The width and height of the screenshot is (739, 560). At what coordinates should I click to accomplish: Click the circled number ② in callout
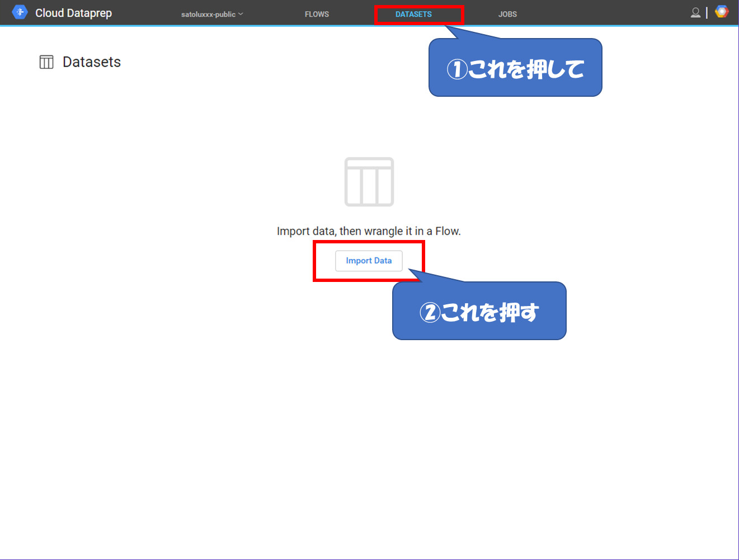(x=430, y=312)
